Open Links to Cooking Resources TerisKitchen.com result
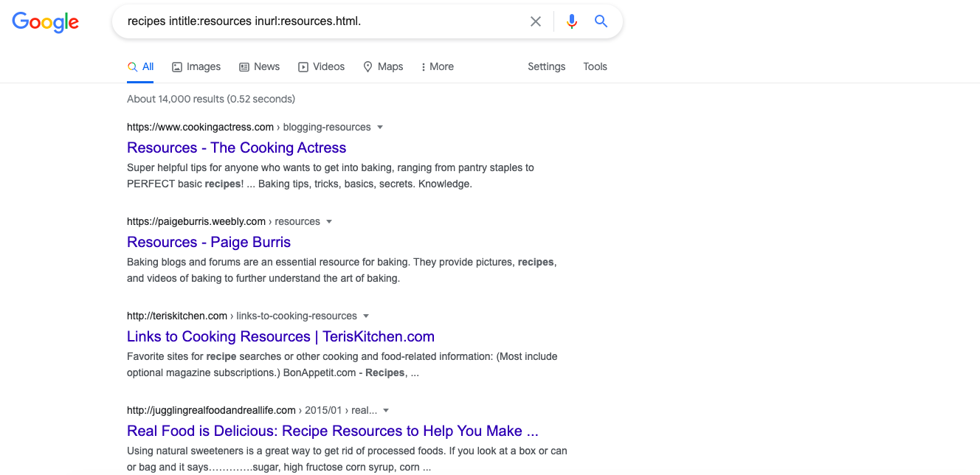This screenshot has width=980, height=475. pyautogui.click(x=280, y=336)
